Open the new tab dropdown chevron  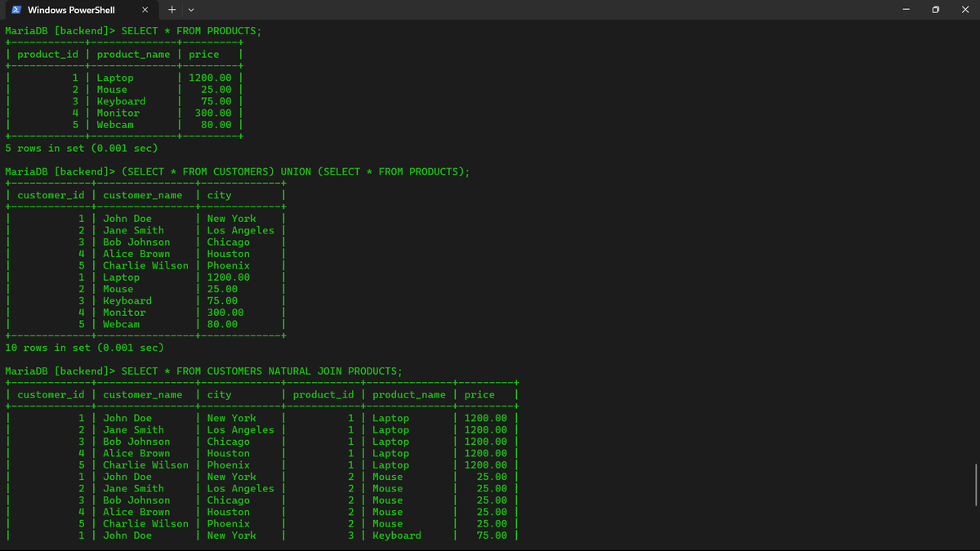[190, 9]
